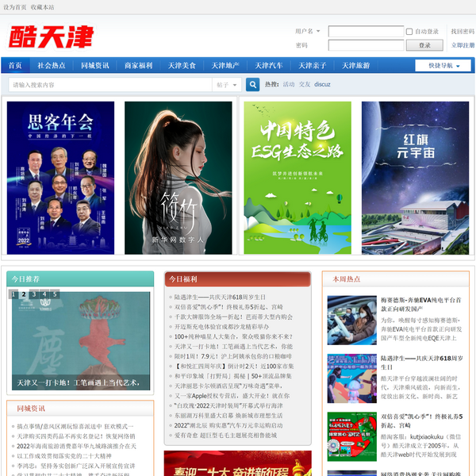This screenshot has height=476, width=476.
Task: Click the blue search magnifier button
Action: (252, 84)
